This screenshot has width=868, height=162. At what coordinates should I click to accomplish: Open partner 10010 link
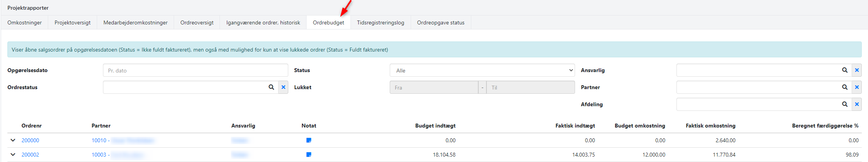99,140
